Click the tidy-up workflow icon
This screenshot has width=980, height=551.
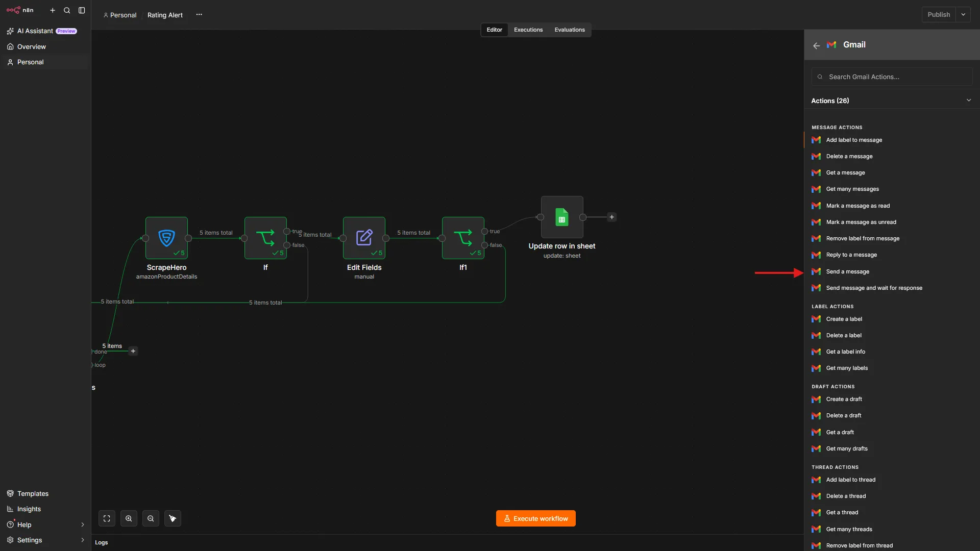(x=173, y=518)
